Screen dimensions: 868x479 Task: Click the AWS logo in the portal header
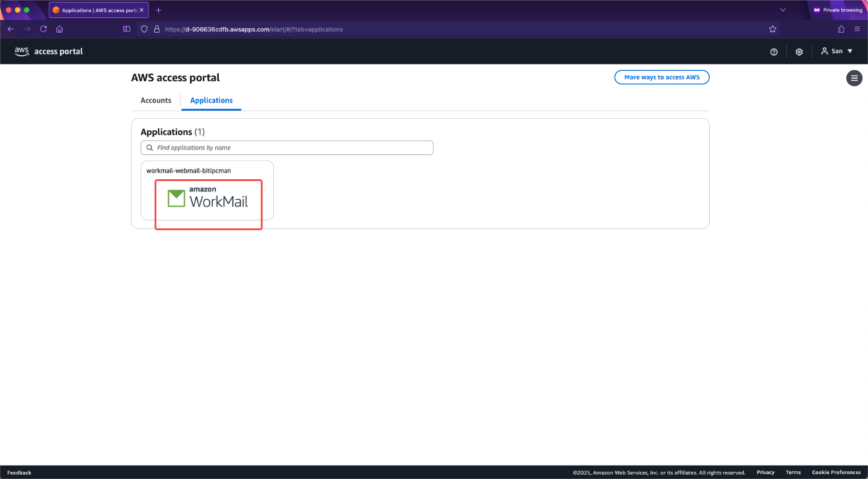pyautogui.click(x=22, y=51)
